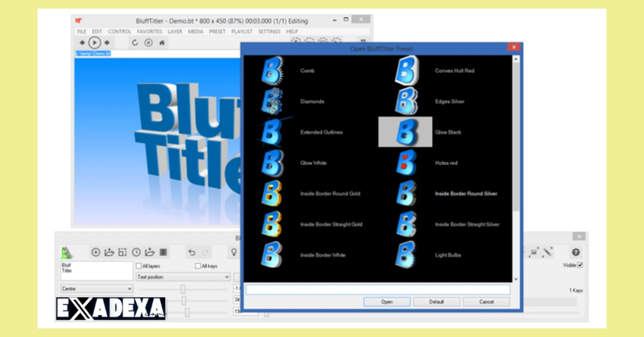Image resolution: width=644 pixels, height=337 pixels.
Task: Open the HELP menu
Action: pos(292,31)
